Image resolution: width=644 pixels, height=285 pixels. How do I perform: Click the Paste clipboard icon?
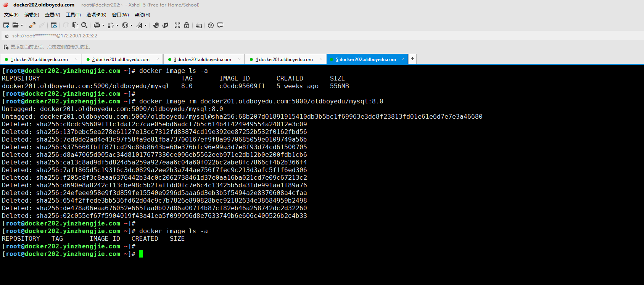(75, 25)
